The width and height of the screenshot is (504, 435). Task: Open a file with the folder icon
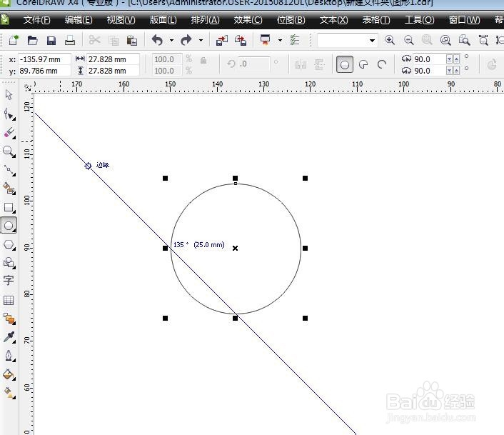(32, 40)
